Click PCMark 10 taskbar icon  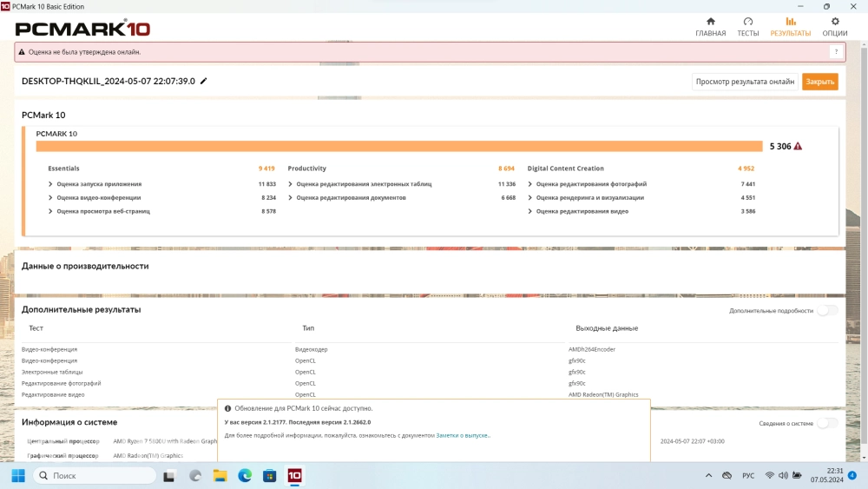(x=294, y=476)
